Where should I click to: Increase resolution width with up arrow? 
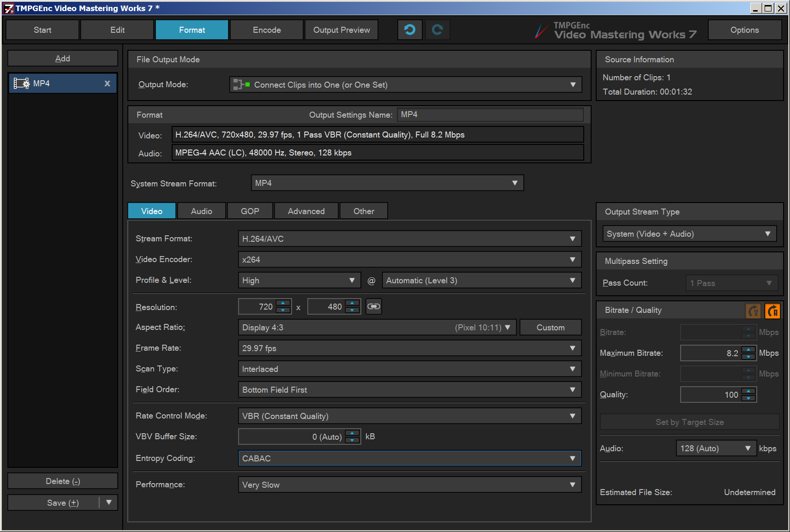[283, 303]
